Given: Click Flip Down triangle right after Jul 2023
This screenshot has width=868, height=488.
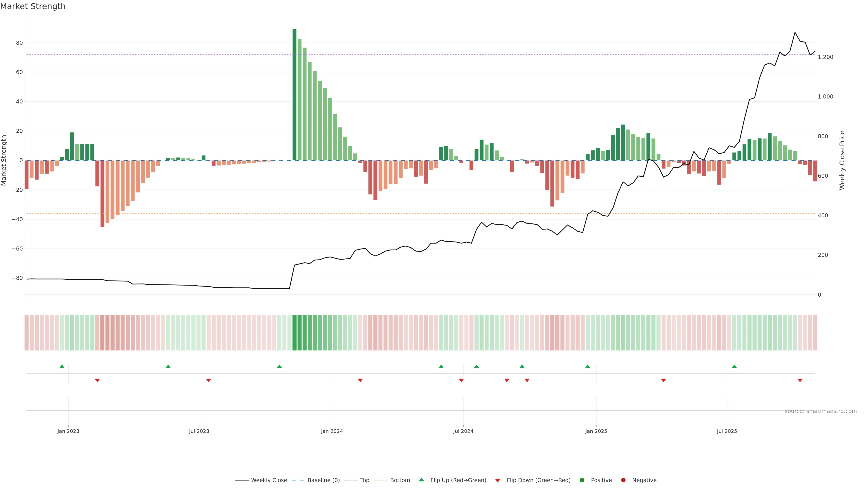Looking at the screenshot, I should coord(209,380).
